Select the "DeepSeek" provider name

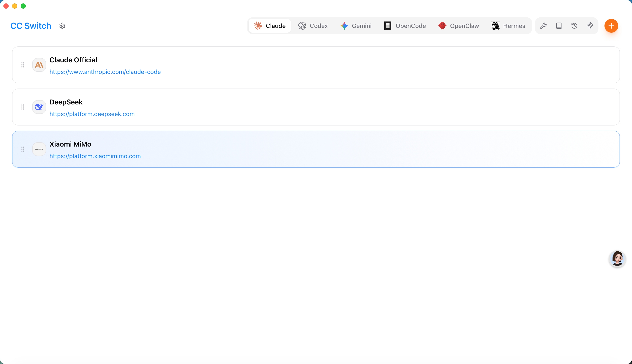click(x=66, y=102)
